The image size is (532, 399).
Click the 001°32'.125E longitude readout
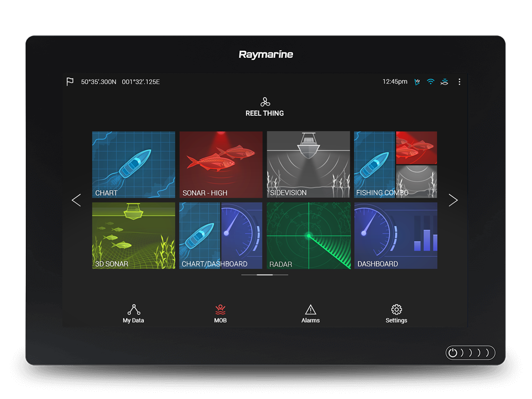click(x=141, y=82)
